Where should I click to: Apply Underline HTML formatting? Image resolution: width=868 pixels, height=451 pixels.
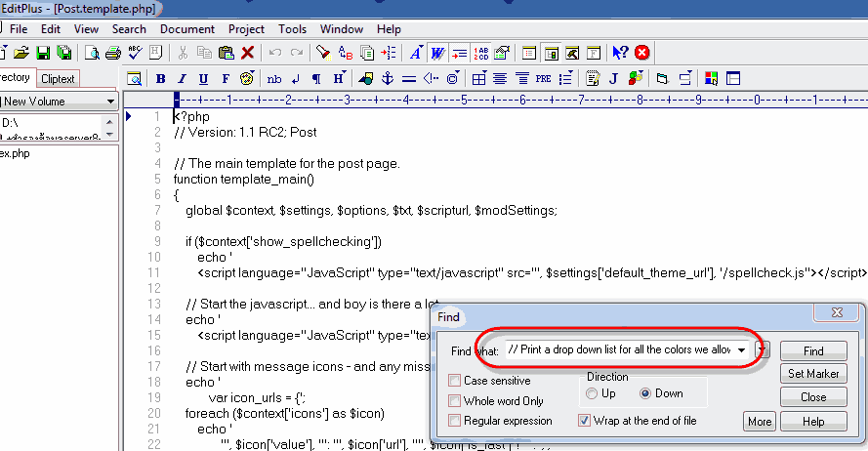click(x=204, y=78)
